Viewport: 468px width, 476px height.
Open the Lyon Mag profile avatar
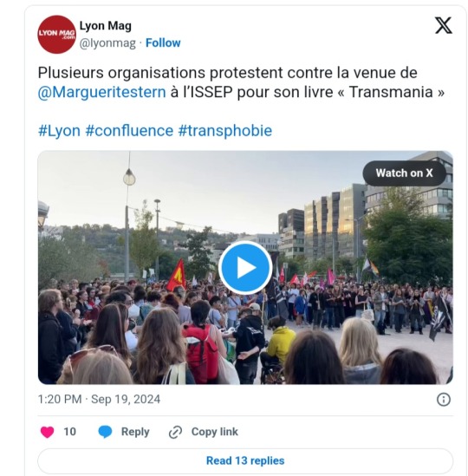(56, 35)
